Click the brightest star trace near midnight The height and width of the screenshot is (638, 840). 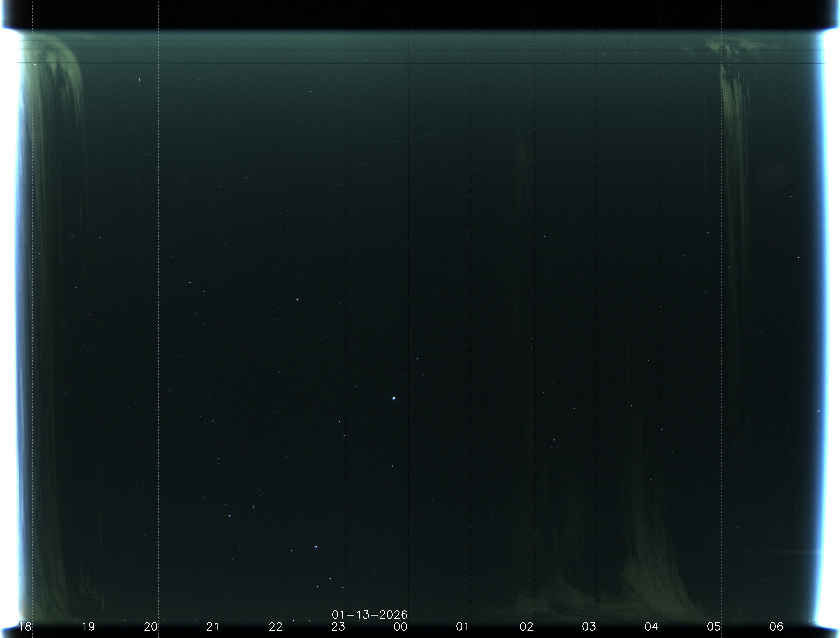394,398
